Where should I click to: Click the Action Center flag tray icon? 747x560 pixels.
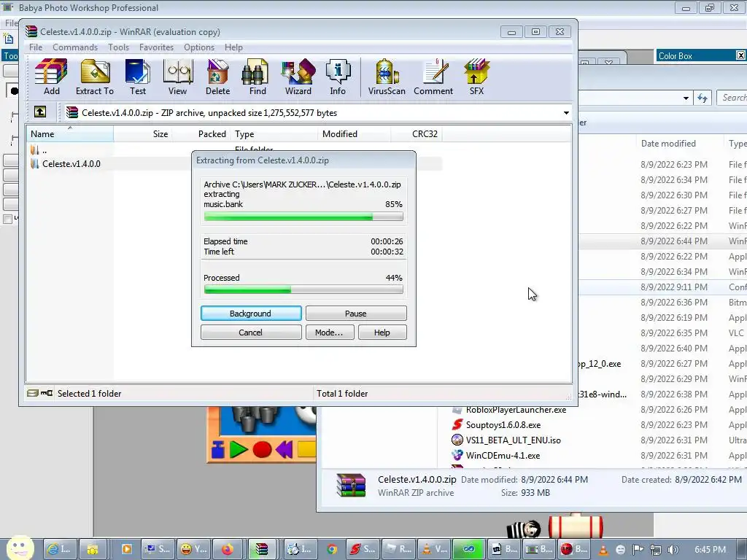638,550
